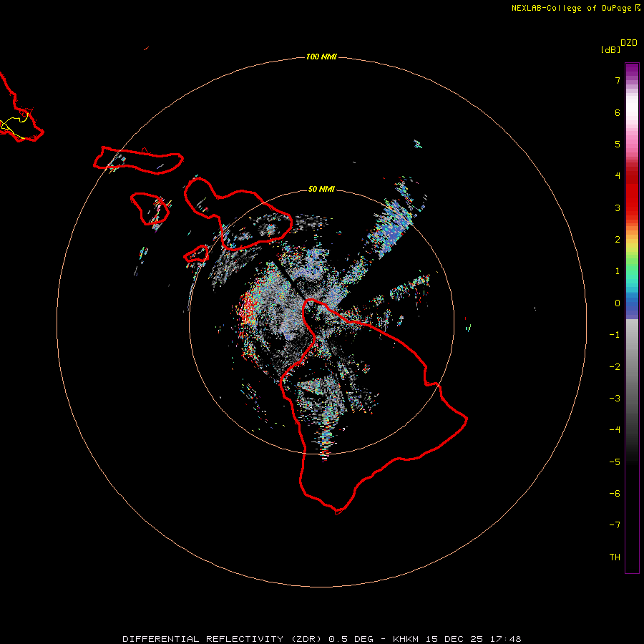Click the red section of the color bar

click(x=632, y=193)
